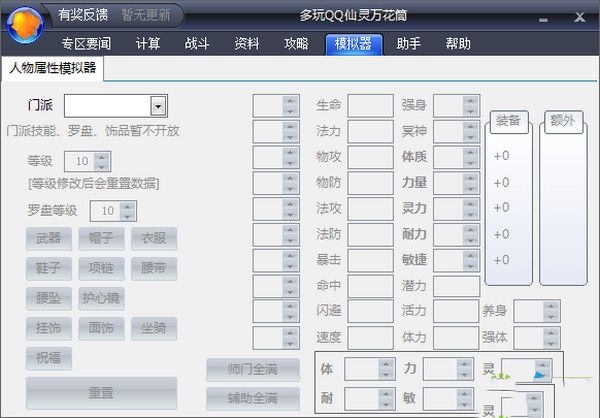Open the 战斗 menu
Viewport: 600px width, 418px height.
pyautogui.click(x=197, y=44)
